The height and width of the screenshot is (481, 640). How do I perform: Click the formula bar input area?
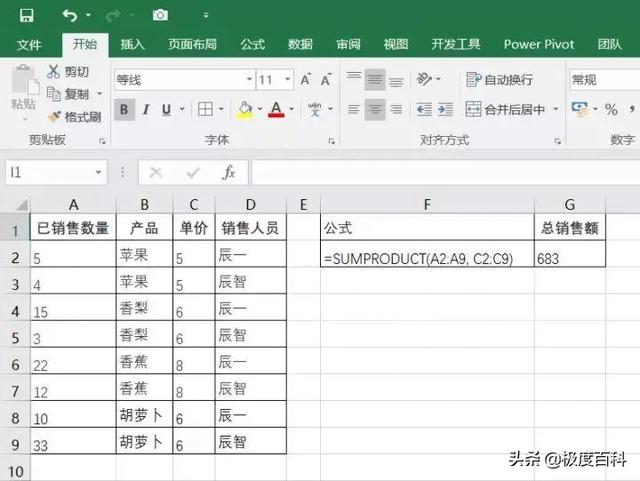click(x=446, y=172)
